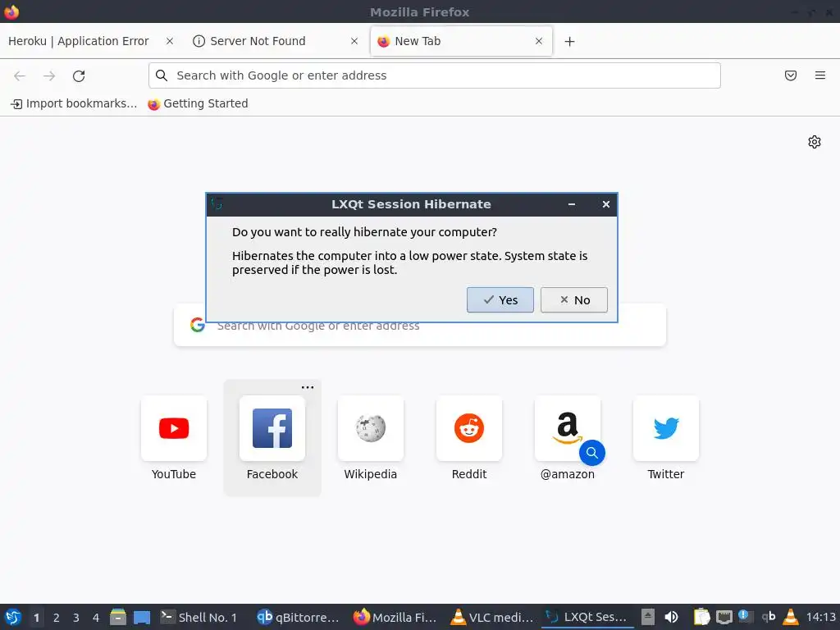Confirm hibernate with the Yes button
The height and width of the screenshot is (630, 840).
point(500,300)
